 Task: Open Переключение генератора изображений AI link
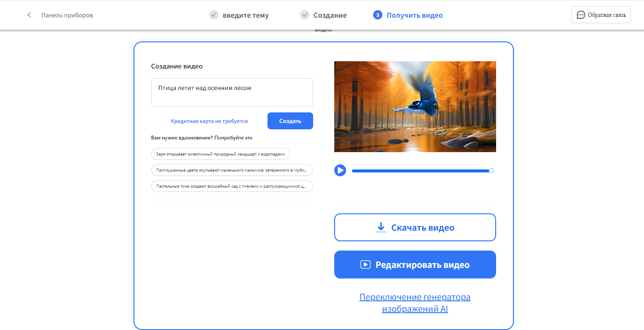tap(415, 303)
